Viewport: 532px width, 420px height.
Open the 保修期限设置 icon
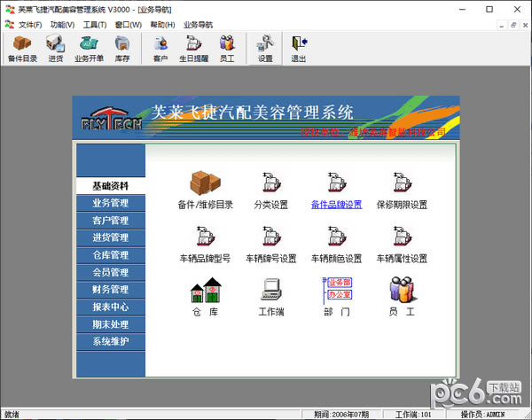402,182
